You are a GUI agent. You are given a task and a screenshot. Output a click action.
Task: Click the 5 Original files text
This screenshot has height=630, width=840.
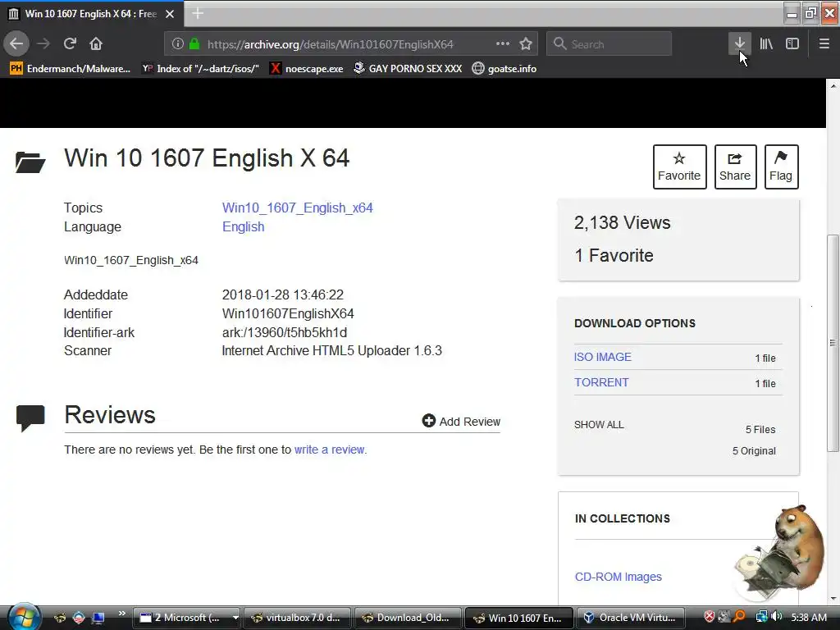click(x=754, y=451)
